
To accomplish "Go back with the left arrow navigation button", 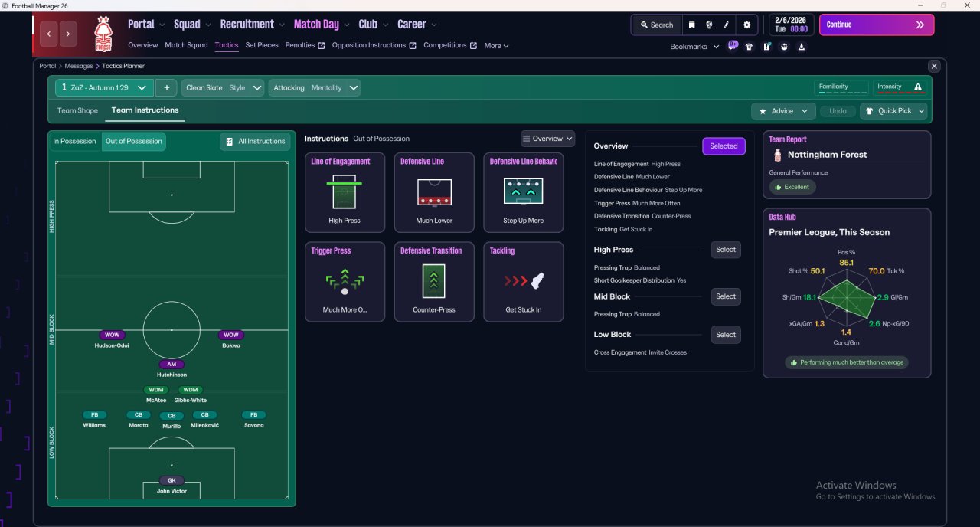I will tap(50, 34).
